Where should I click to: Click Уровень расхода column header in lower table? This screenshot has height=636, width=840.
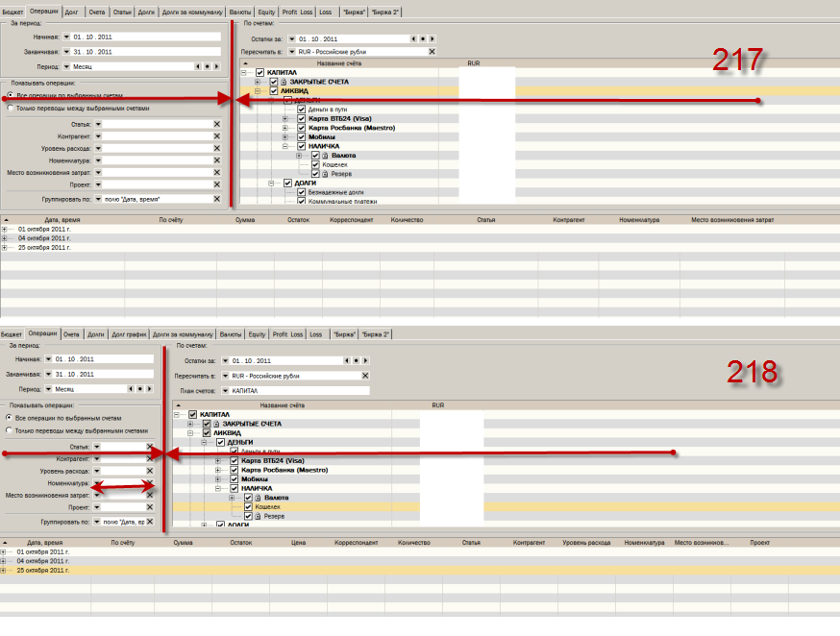coord(581,543)
